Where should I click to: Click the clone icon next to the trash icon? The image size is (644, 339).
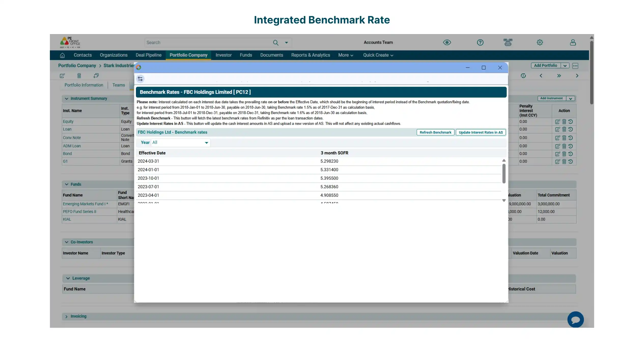[x=96, y=76]
